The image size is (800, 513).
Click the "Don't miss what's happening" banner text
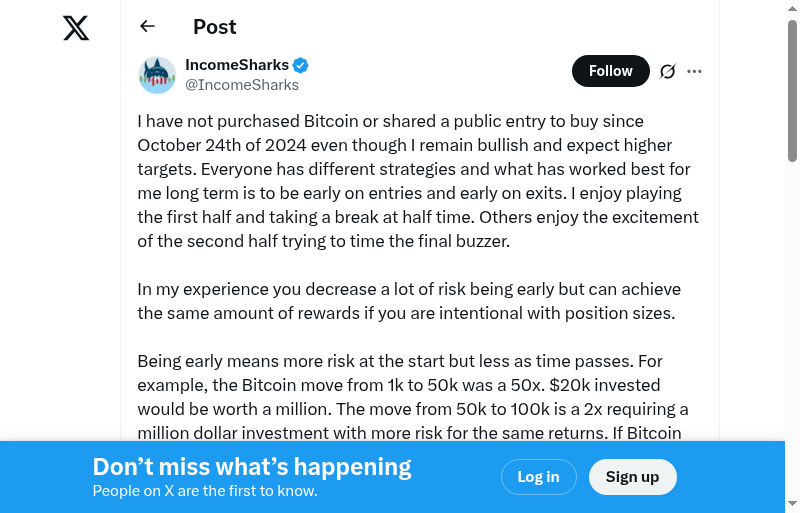[252, 467]
